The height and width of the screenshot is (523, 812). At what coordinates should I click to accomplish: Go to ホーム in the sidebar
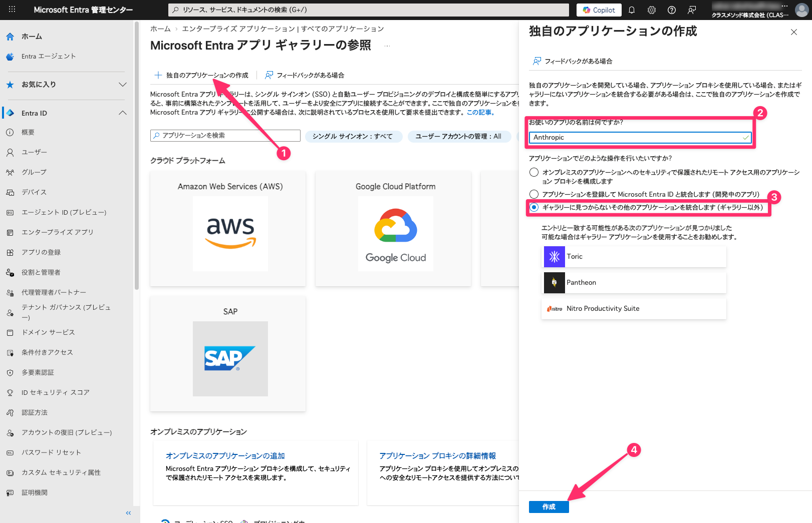coord(32,37)
